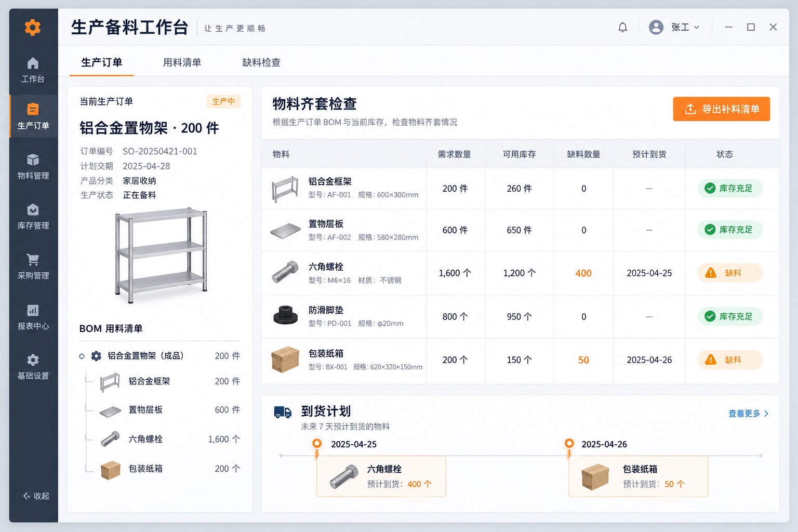Click the green check icon in 置物层板 row
This screenshot has height=532, width=798.
tap(710, 229)
